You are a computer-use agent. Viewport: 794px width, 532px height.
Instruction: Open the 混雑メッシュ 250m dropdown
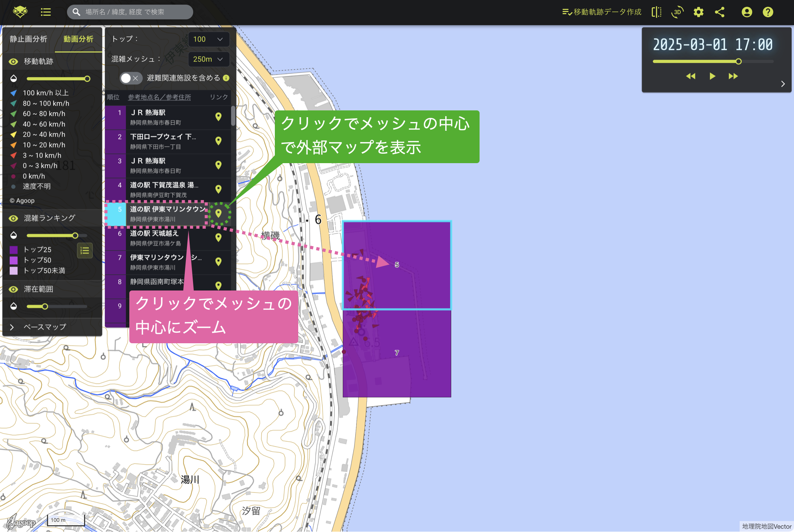tap(208, 59)
